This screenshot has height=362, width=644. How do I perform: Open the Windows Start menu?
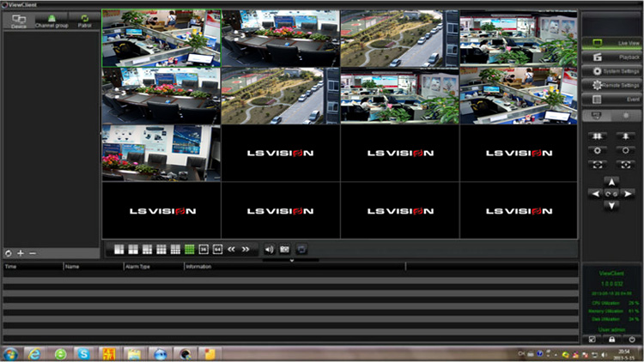coord(10,353)
